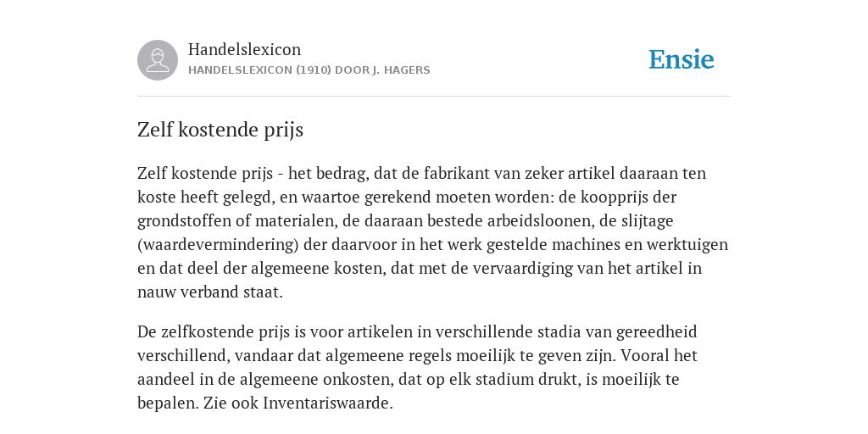Open the Ensie logo link

pyautogui.click(x=682, y=59)
